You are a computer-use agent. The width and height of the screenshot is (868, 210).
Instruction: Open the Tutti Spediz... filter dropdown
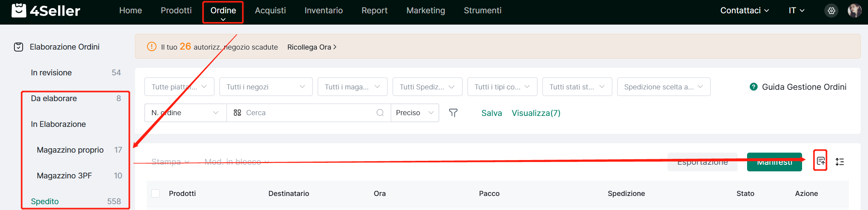click(x=427, y=87)
